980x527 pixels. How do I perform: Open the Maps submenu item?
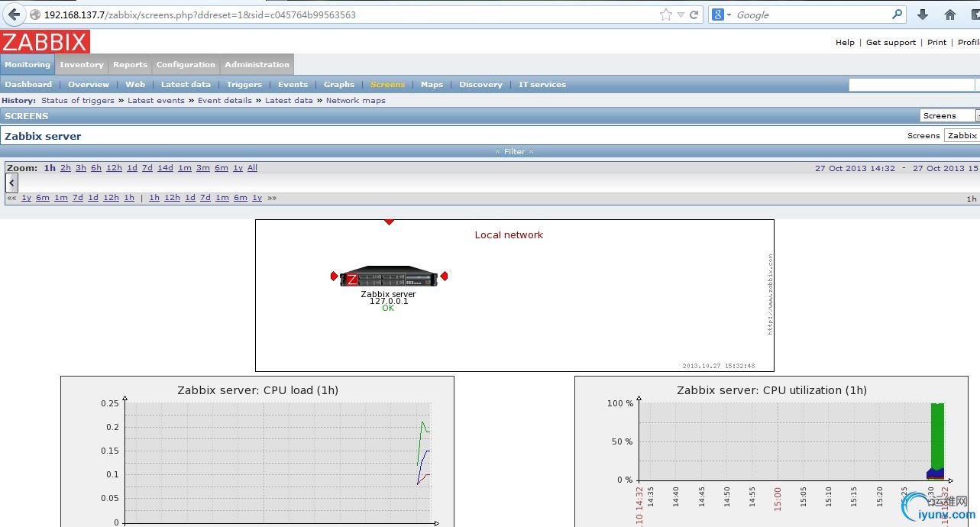pos(432,85)
